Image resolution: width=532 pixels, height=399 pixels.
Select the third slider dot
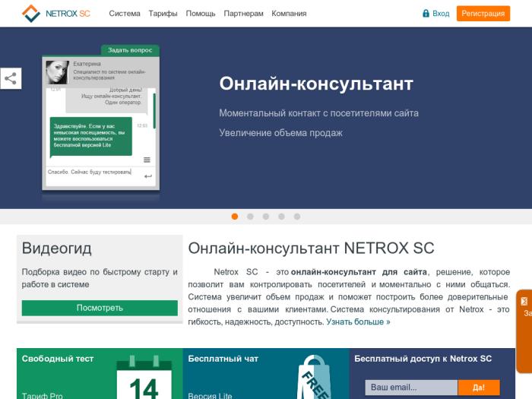(266, 217)
